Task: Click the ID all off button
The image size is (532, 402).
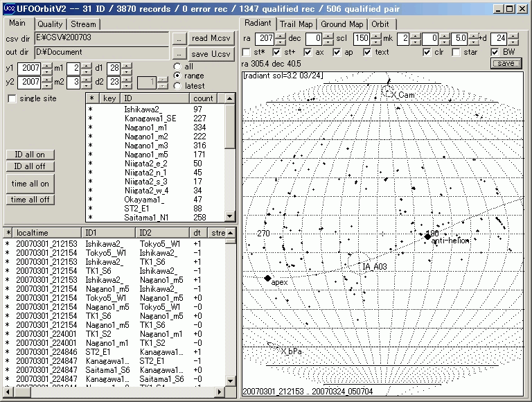Action: pyautogui.click(x=30, y=166)
